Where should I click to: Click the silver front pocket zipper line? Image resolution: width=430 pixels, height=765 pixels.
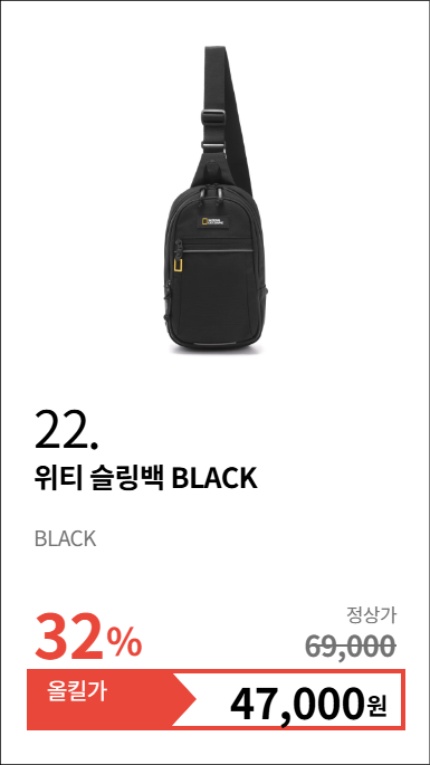coord(218,251)
